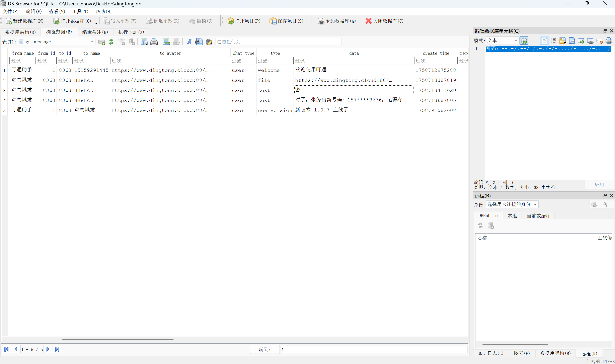This screenshot has height=364, width=615.
Task: Switch to the 执行 SQL tab
Action: [131, 32]
